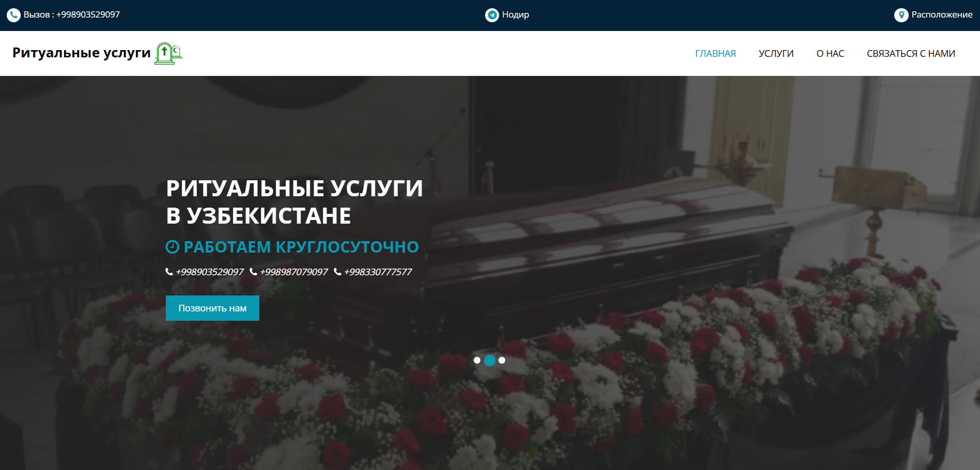Select the first slider dot
Viewport: 980px width, 470px height.
tap(477, 361)
